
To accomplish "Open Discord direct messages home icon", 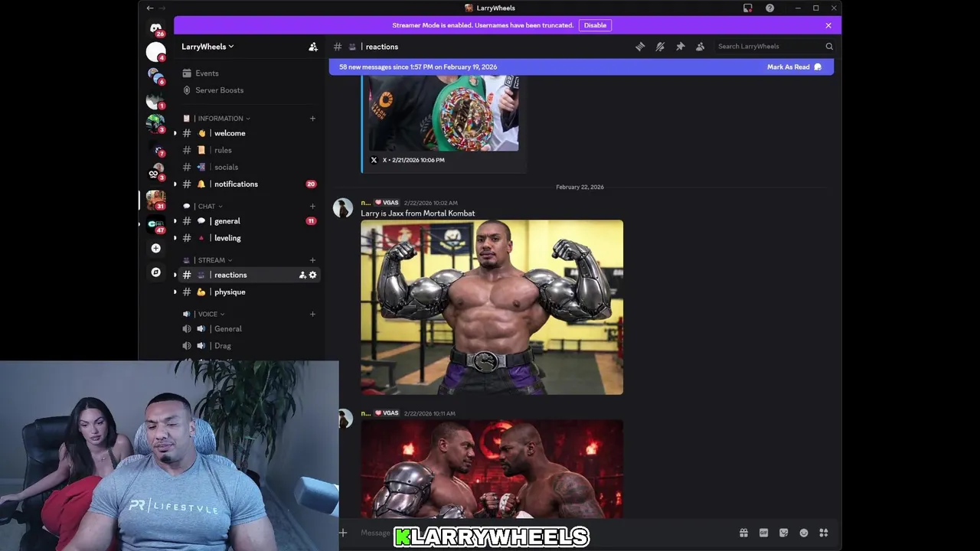I will coord(155,28).
